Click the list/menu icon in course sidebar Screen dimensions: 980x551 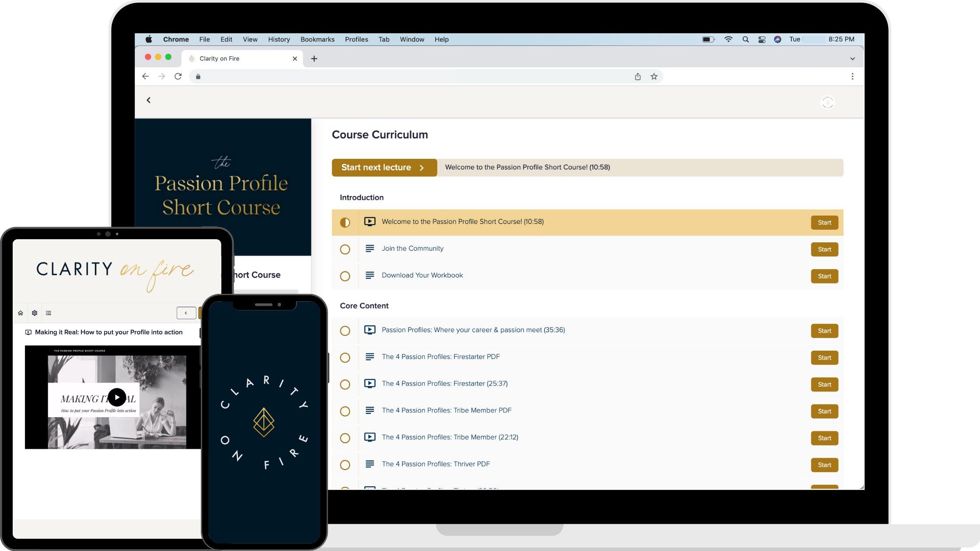pos(49,313)
